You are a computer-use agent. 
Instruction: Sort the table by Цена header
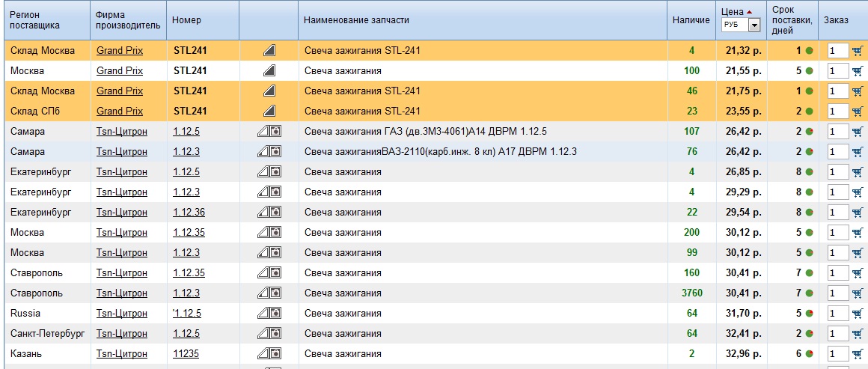(x=732, y=12)
